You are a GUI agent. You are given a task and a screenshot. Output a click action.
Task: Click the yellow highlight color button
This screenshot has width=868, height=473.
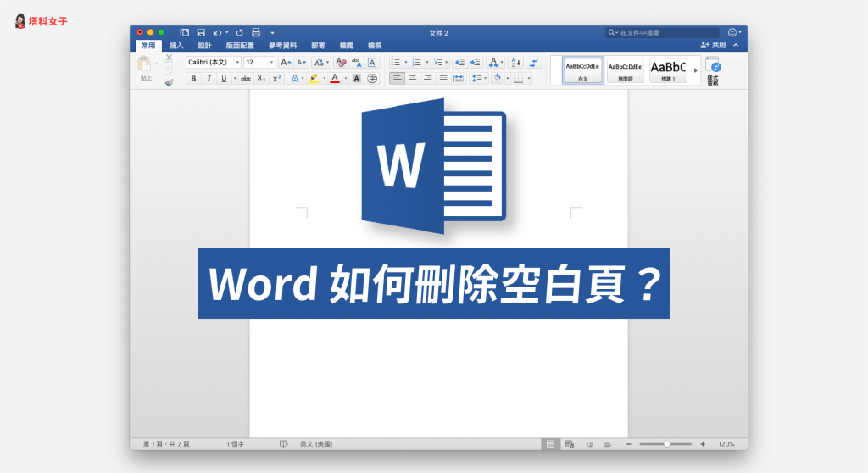click(314, 79)
